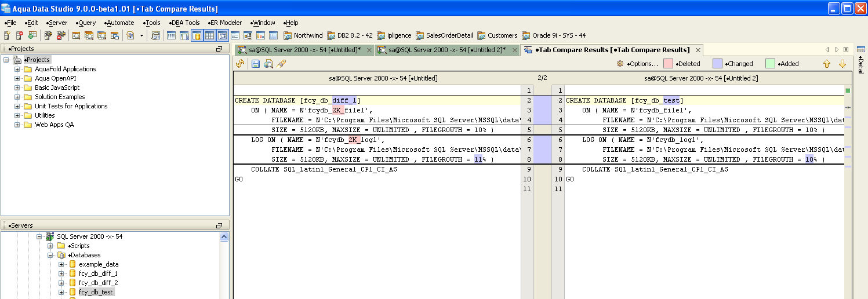Open the ipligence connection shortcut
The image size is (868, 299).
(394, 35)
